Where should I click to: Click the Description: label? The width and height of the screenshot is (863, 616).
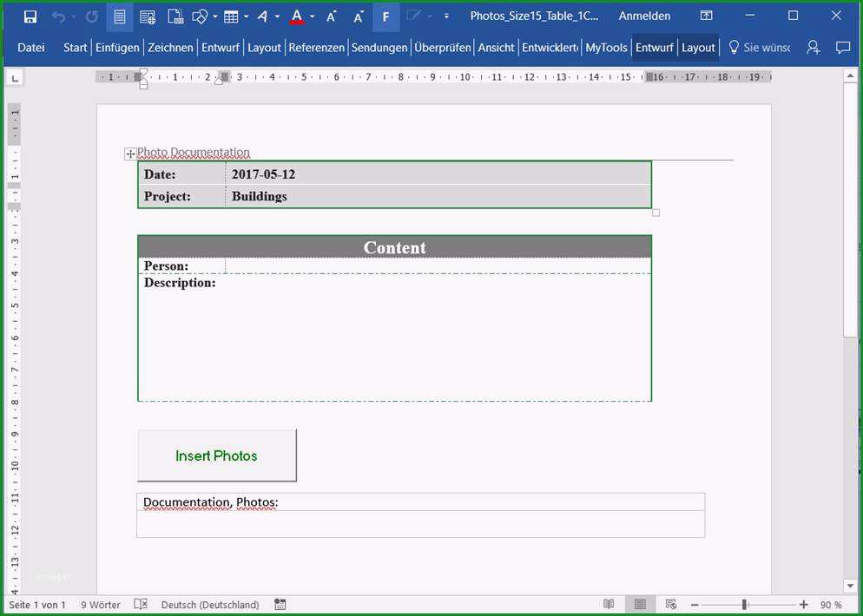pyautogui.click(x=180, y=283)
